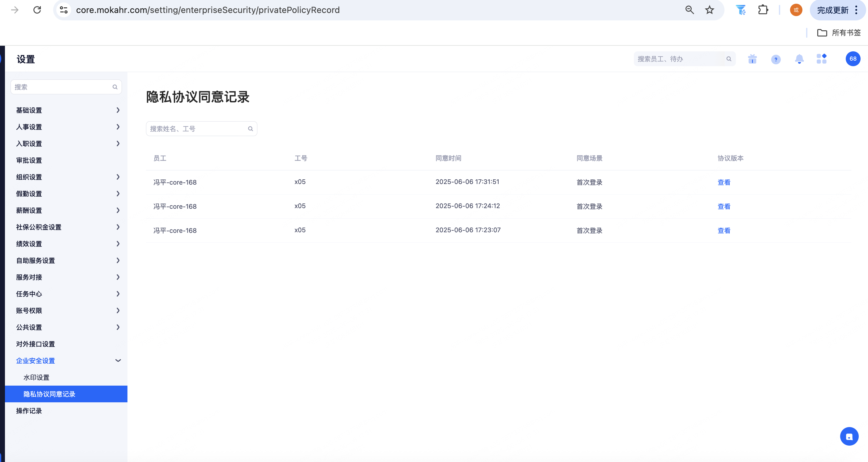This screenshot has height=462, width=868.
Task: Open 服务对接 menu item
Action: 66,277
